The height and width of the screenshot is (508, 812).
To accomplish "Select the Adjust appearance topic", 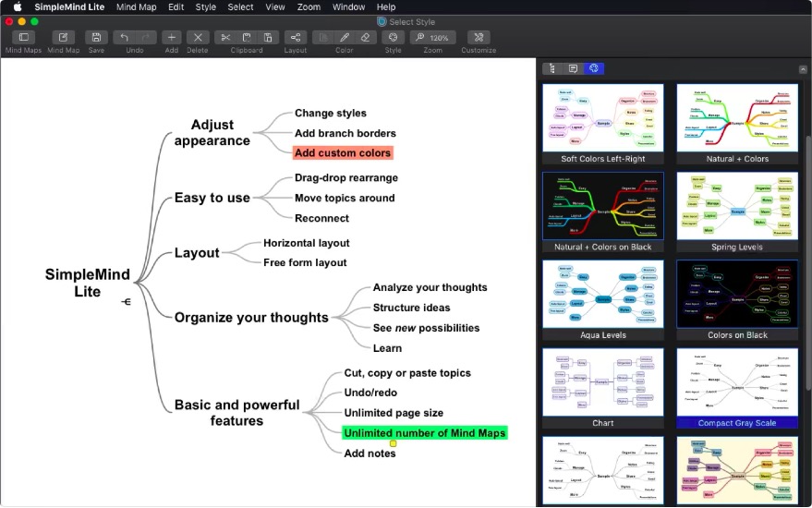I will tap(212, 133).
